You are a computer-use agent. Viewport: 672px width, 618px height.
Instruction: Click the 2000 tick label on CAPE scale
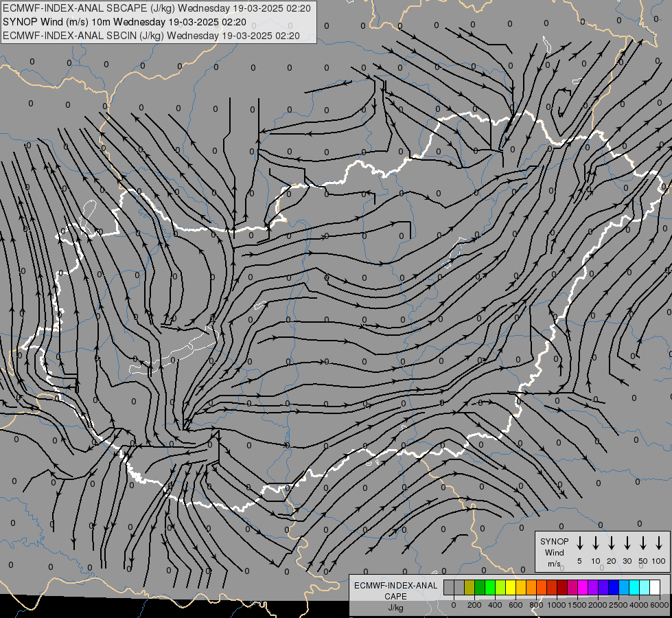click(x=598, y=605)
